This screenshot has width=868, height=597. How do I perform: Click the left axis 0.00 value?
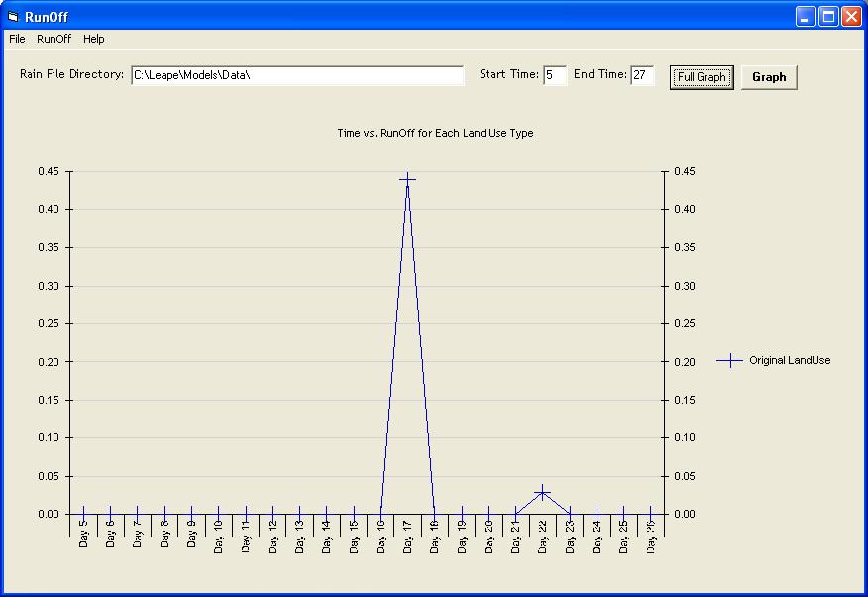tap(49, 514)
